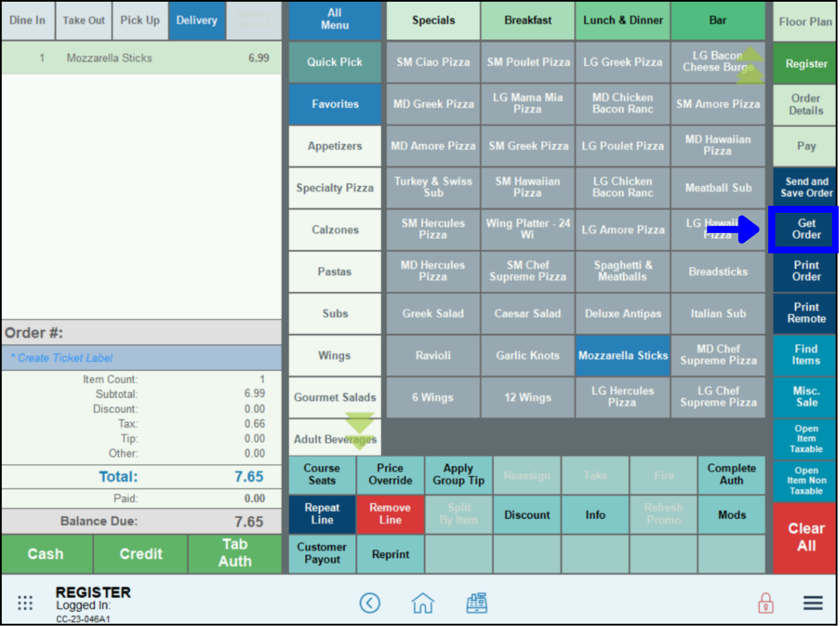Image resolution: width=840 pixels, height=626 pixels.
Task: Expand the Gourmet Salads category
Action: tap(335, 397)
